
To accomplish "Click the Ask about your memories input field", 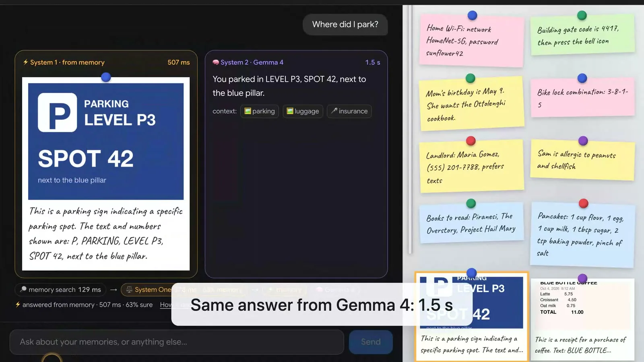I will tap(177, 342).
